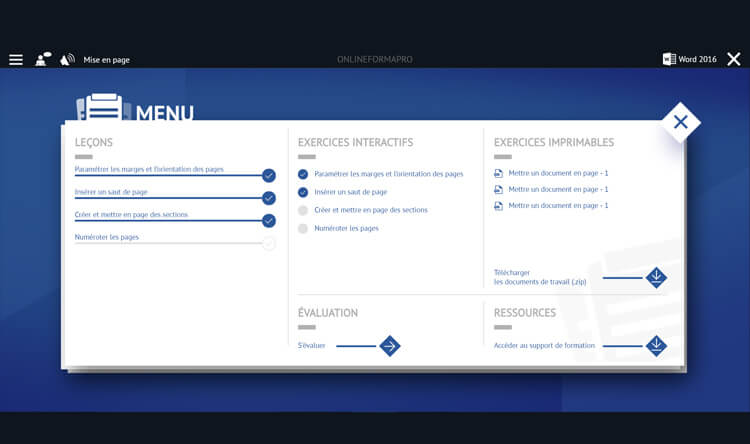This screenshot has width=750, height=444.
Task: Start interactive exercise Insérer un saut de page
Action: [x=351, y=192]
